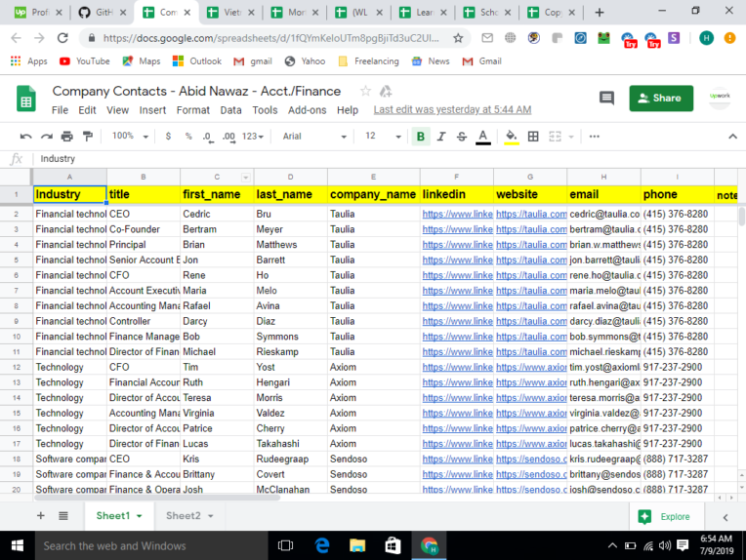Star the document title
The image size is (746, 560).
(365, 91)
